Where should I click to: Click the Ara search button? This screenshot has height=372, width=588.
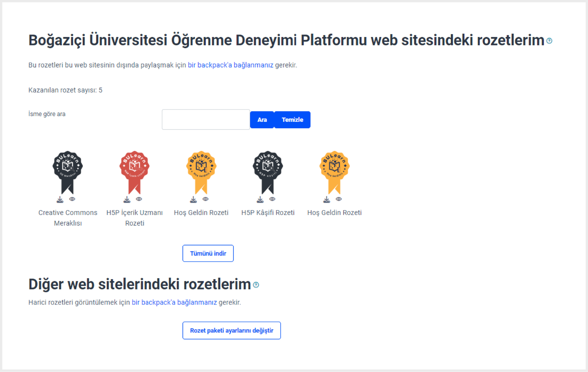[x=262, y=120]
